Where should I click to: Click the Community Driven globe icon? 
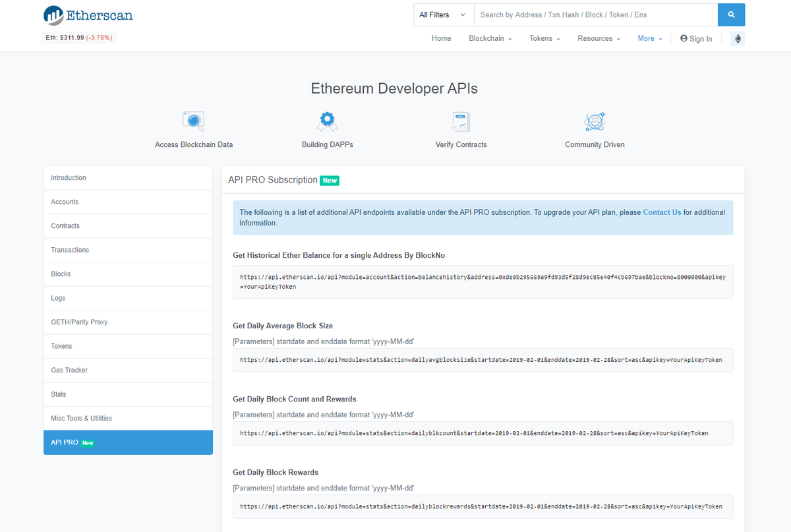(x=594, y=121)
